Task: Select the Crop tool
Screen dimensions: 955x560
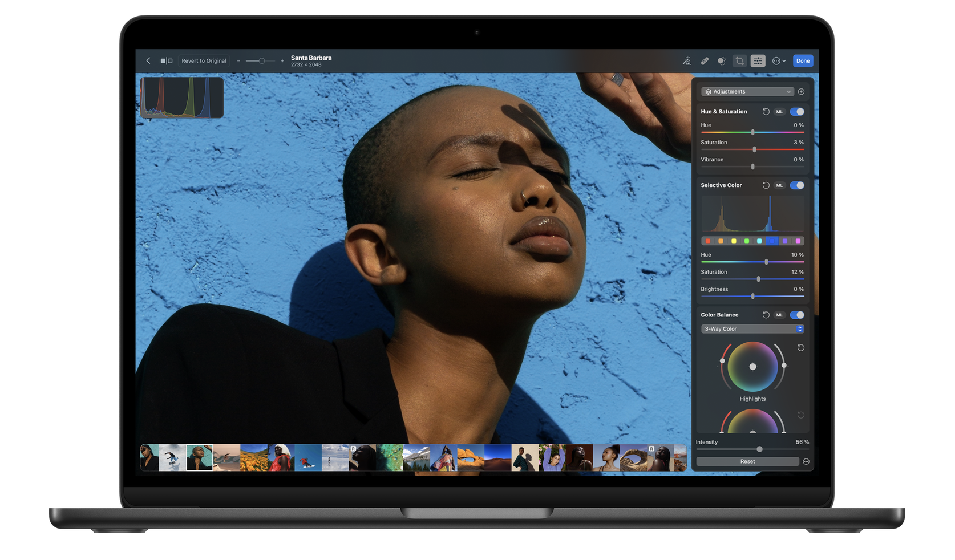Action: tap(739, 61)
